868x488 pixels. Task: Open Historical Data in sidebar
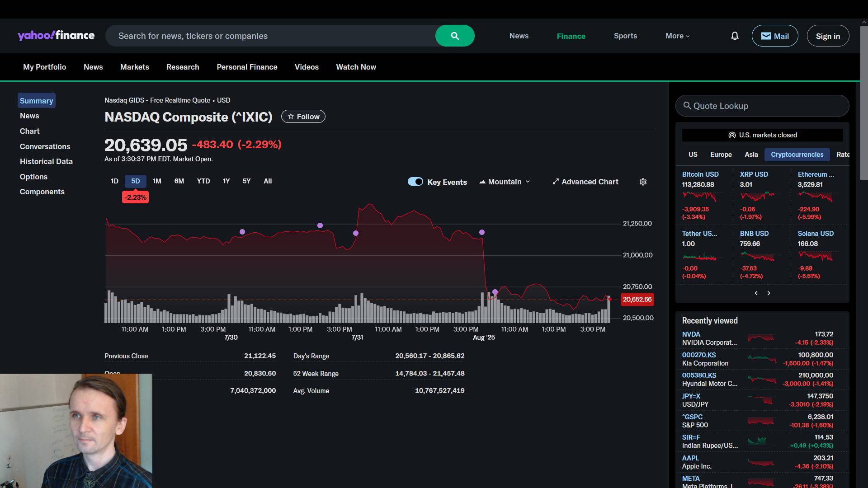pyautogui.click(x=46, y=161)
